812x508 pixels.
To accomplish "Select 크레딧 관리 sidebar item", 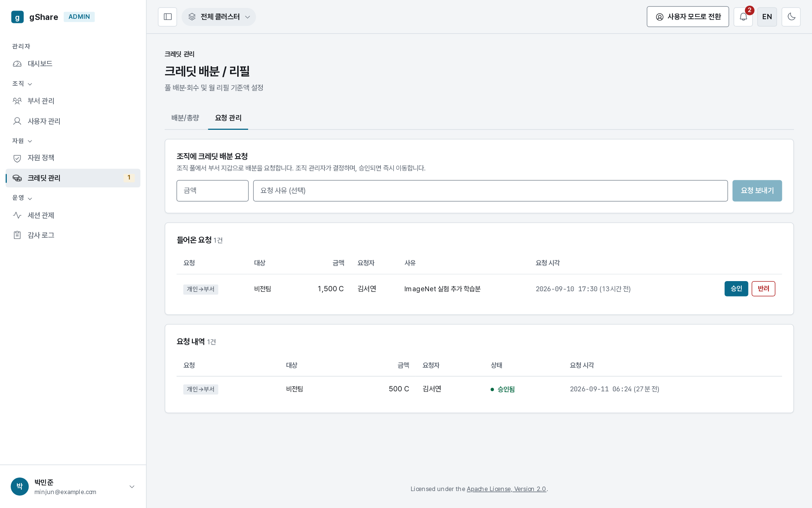I will [73, 178].
